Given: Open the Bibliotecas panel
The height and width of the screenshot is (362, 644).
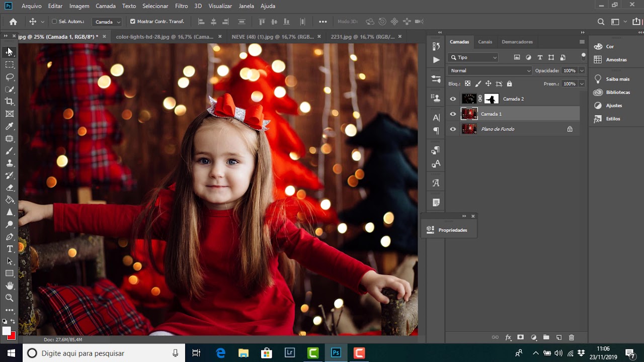Looking at the screenshot, I should point(612,93).
